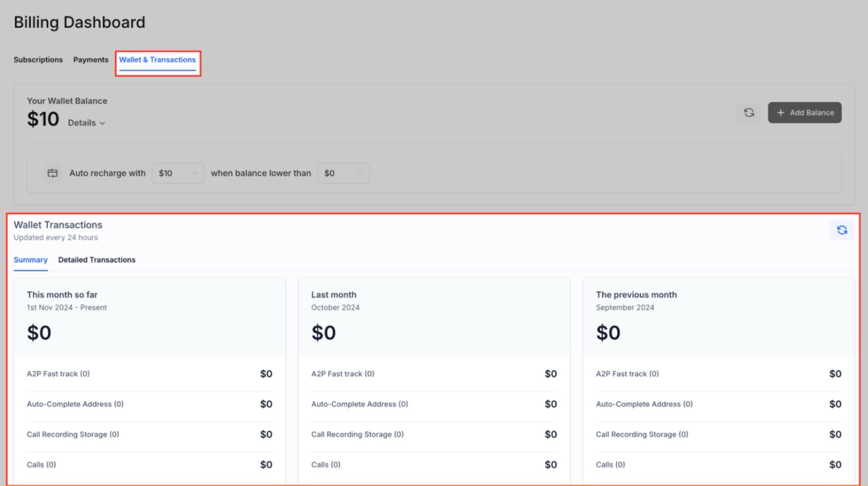Open the balance lower than threshold dropdown
This screenshot has width=868, height=486.
click(343, 173)
